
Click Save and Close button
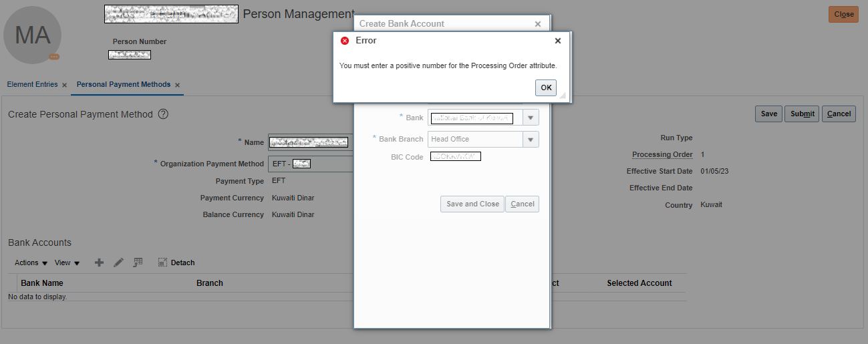pyautogui.click(x=472, y=204)
